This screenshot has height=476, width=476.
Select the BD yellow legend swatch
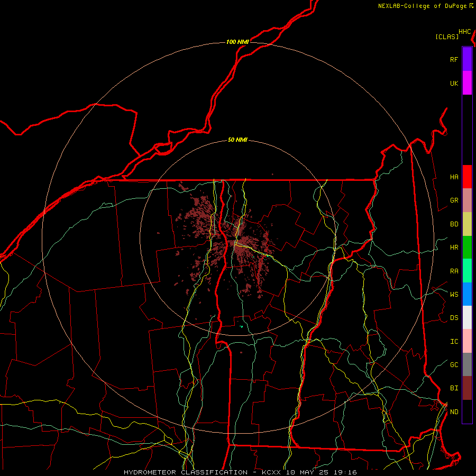point(467,224)
